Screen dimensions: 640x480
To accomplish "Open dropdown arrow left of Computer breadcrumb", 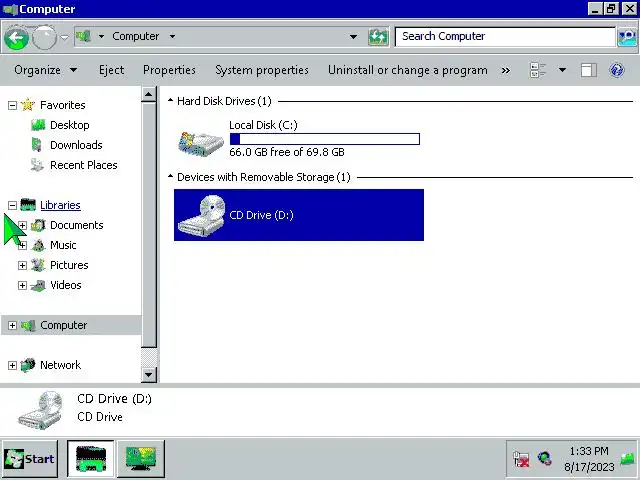I will (101, 36).
